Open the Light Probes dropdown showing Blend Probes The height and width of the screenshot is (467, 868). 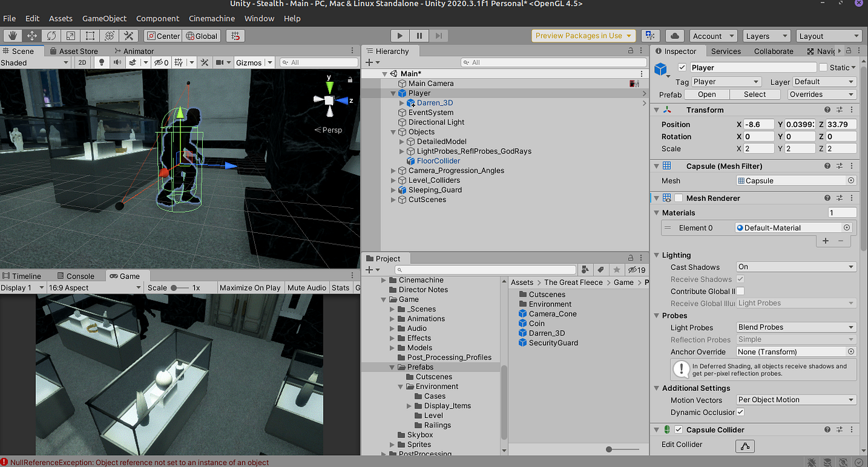[x=796, y=327]
